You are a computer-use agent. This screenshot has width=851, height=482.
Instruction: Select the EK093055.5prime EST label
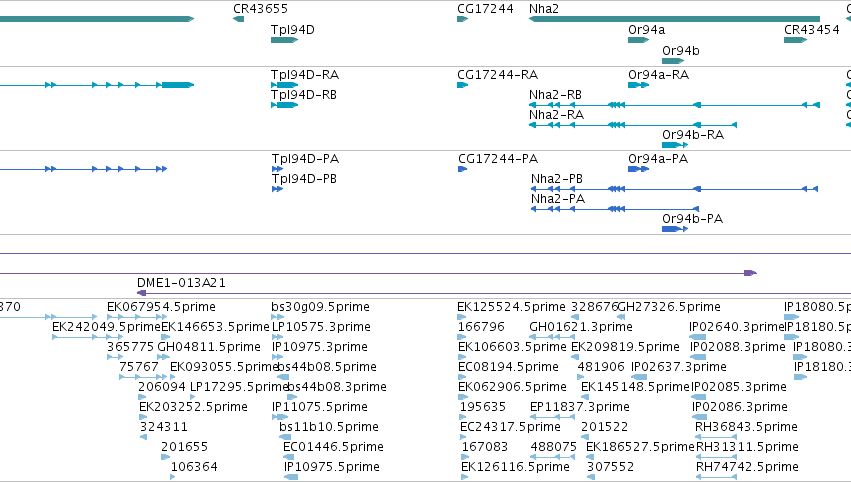pos(224,367)
